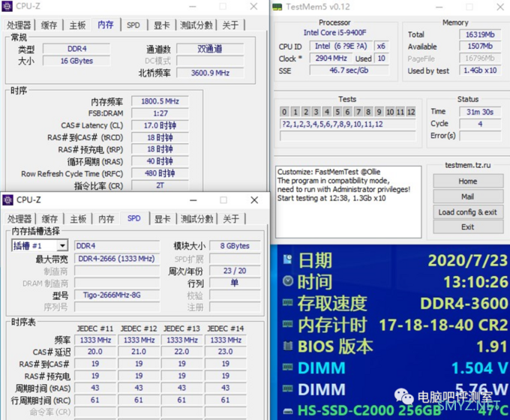Click the 周次/年份 value 23 / 20
Screen dimensions: 510x420
click(x=235, y=271)
